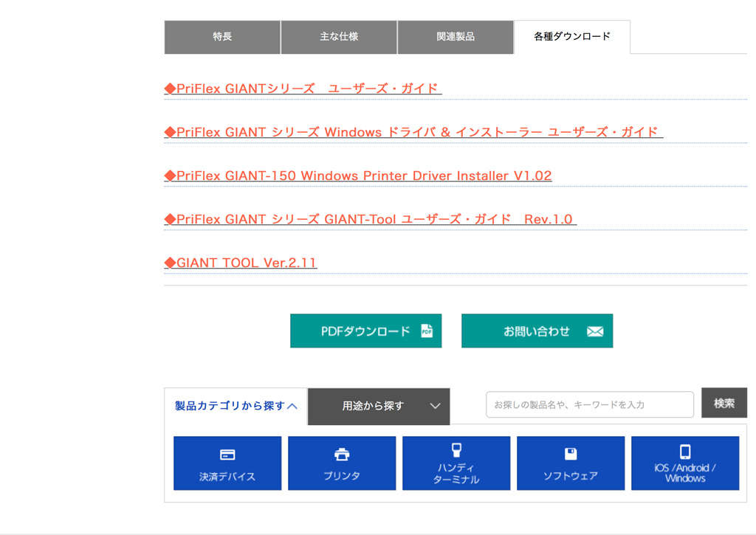The image size is (756, 535).
Task: Click the iOS/Android/Windows smartphone icon
Action: (684, 452)
